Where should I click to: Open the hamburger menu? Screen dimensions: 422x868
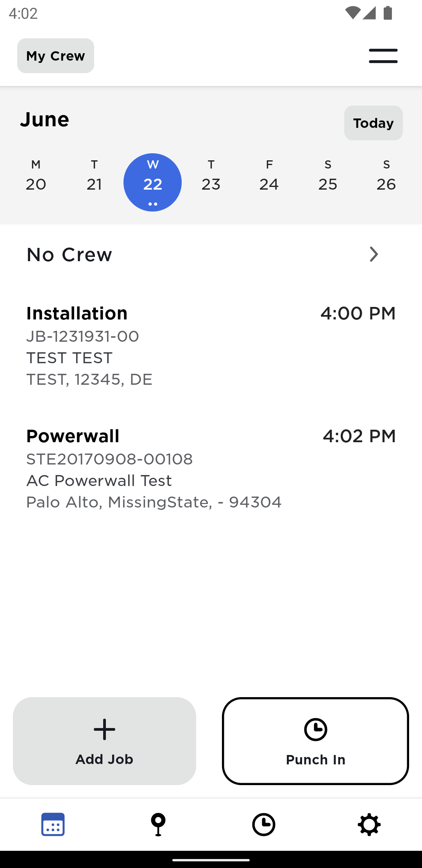[383, 56]
